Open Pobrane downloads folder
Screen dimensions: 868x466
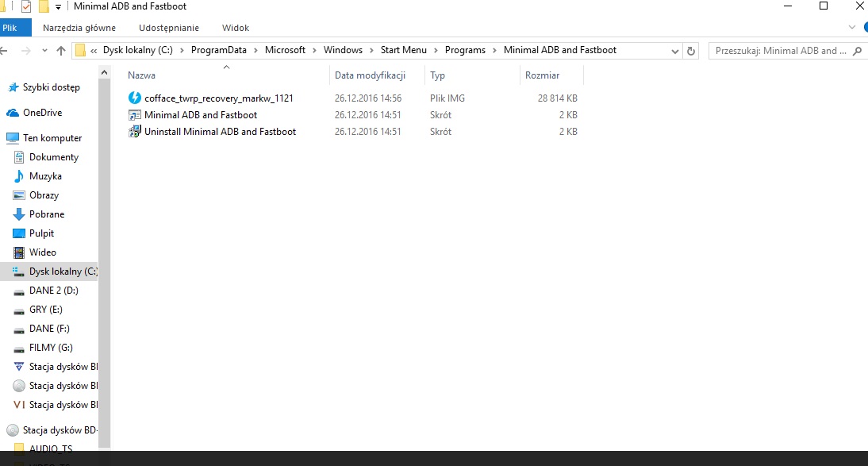[46, 214]
